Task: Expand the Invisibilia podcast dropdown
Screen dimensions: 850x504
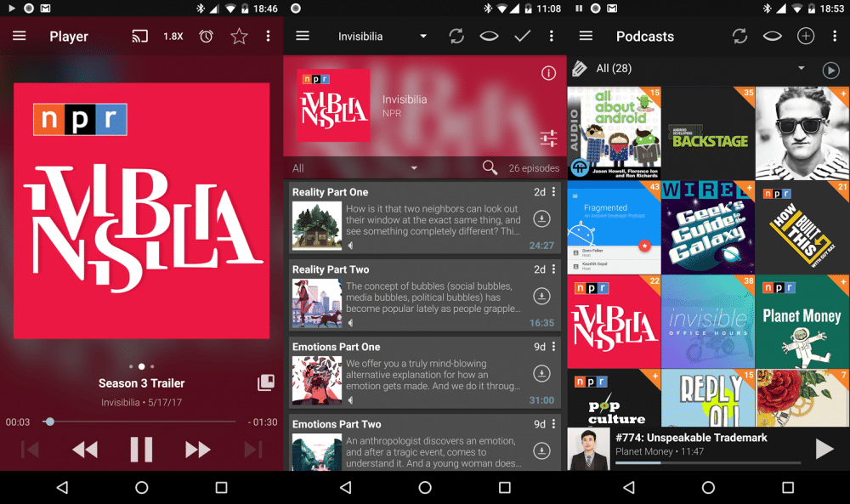Action: pos(422,37)
